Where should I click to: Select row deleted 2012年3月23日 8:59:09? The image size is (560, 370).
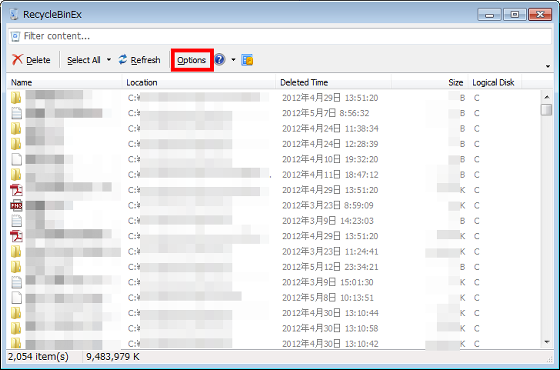click(x=274, y=205)
